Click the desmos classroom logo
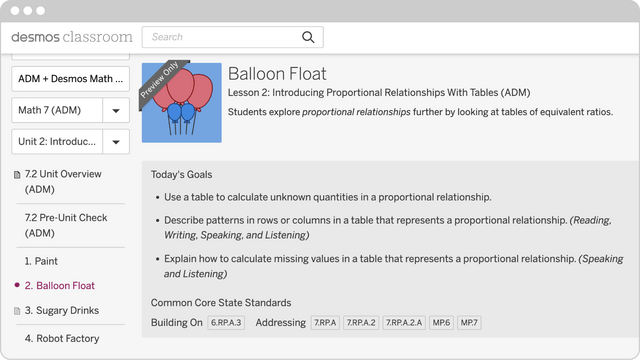This screenshot has height=360, width=640. click(x=72, y=37)
